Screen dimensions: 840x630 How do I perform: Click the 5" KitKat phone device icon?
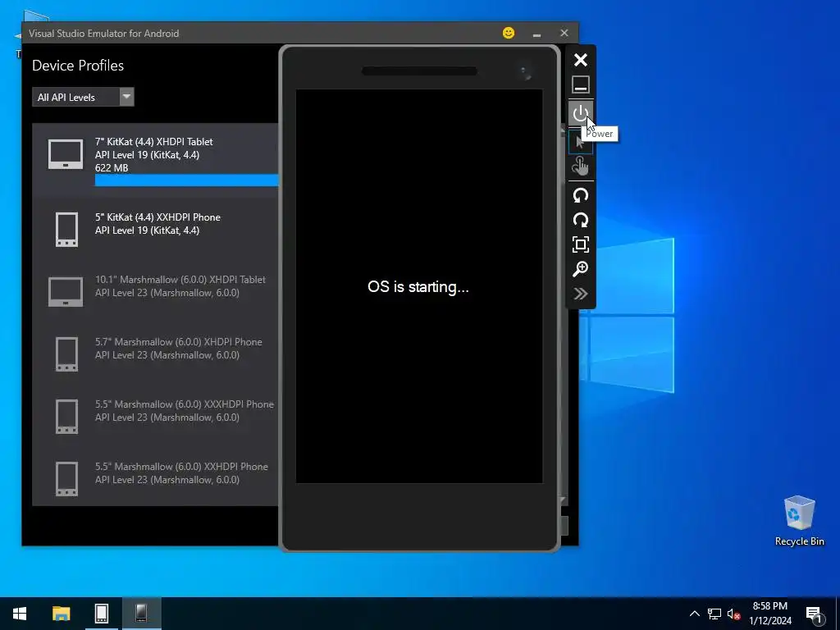coord(67,230)
